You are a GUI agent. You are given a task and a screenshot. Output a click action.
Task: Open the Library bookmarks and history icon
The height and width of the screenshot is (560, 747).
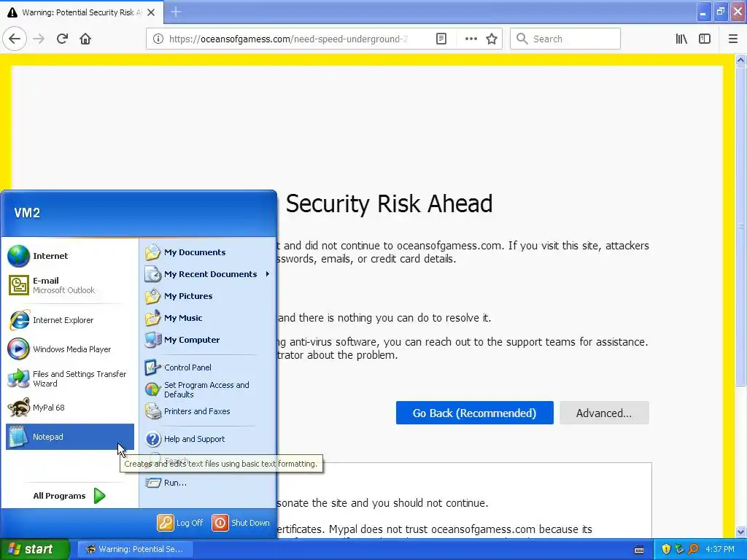(x=681, y=39)
